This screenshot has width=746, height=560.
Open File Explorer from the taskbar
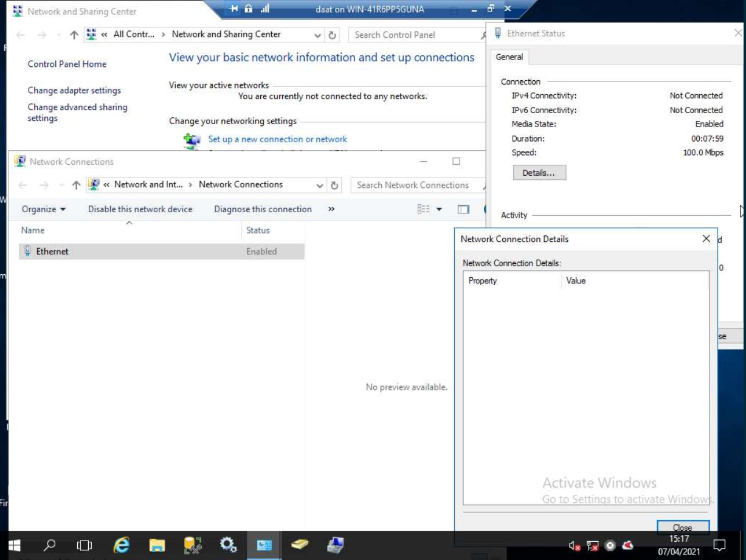point(157,545)
